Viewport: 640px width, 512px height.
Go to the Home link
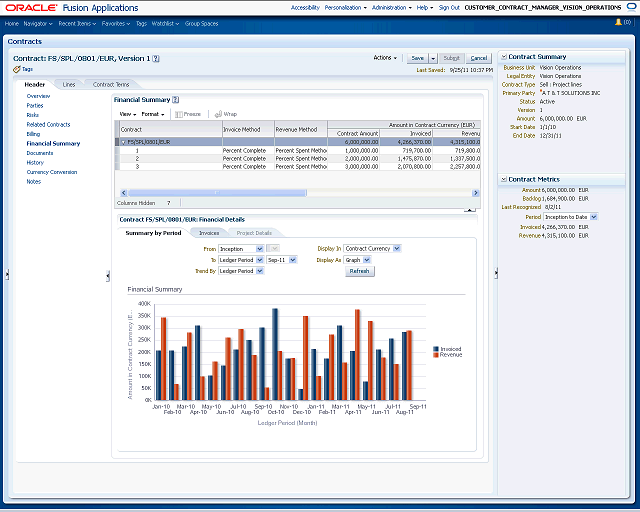(x=12, y=24)
